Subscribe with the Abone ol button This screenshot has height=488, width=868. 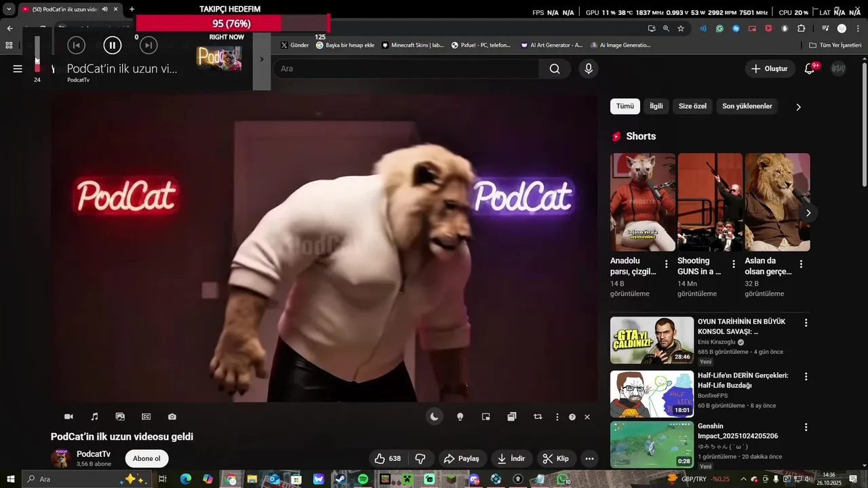[x=146, y=459]
